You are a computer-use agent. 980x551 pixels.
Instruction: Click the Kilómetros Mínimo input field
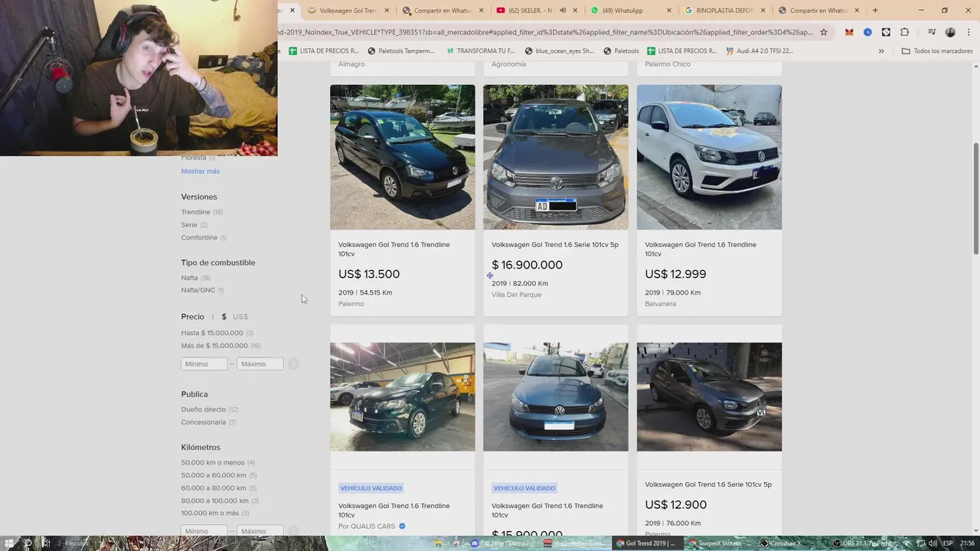204,531
